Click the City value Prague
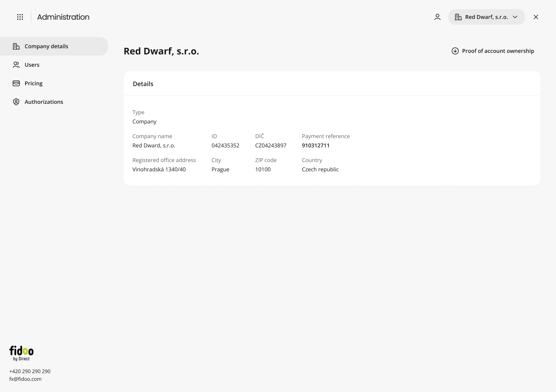 coord(220,169)
